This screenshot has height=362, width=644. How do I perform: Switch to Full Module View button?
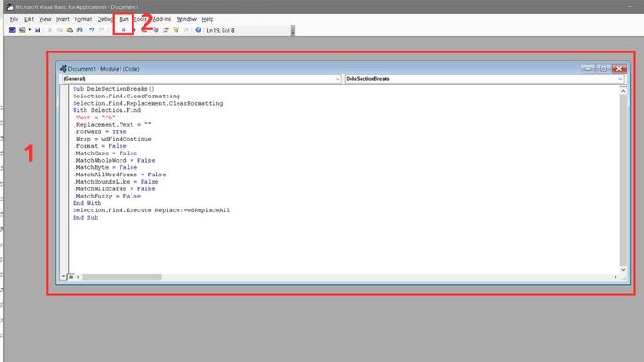pos(71,277)
